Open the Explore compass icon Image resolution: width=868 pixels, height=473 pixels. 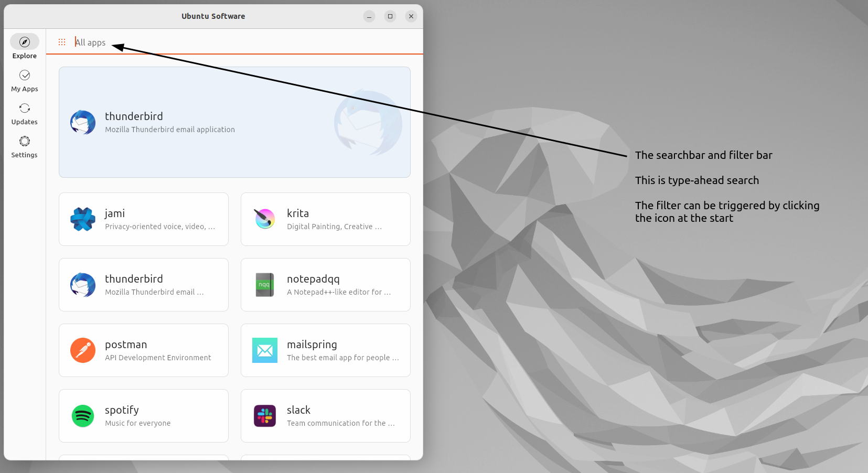click(25, 42)
